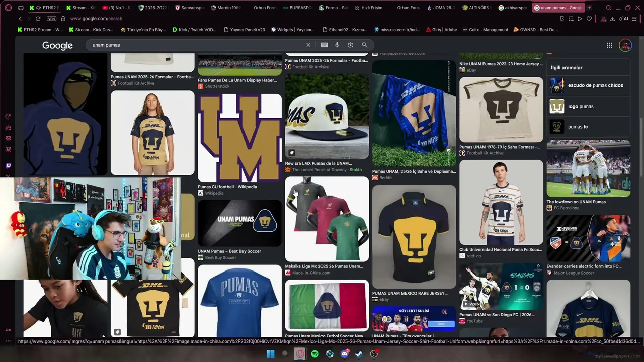Toggle the browser VPN badge
Image resolution: width=644 pixels, height=362 pixels.
[x=51, y=19]
